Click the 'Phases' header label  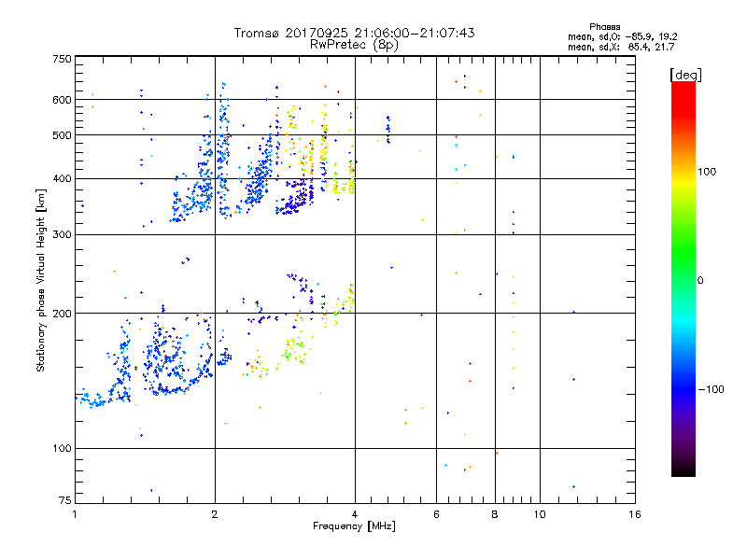pyautogui.click(x=604, y=27)
